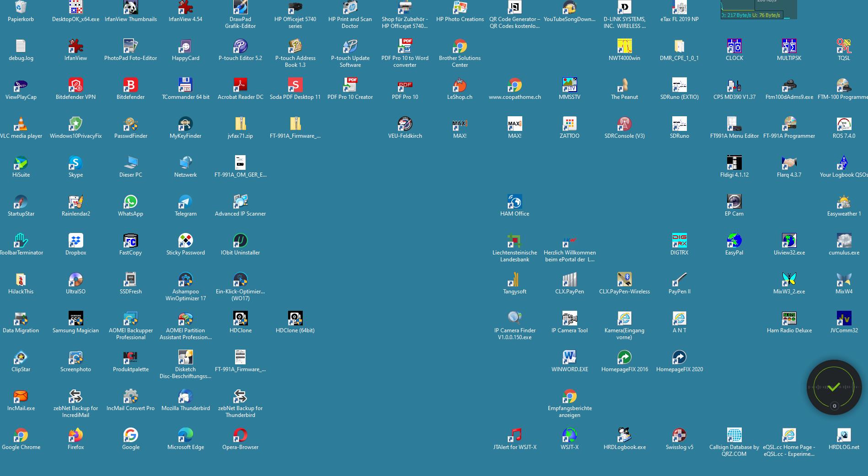Open network speed monitor widget
The height and width of the screenshot is (476, 868).
click(x=759, y=10)
